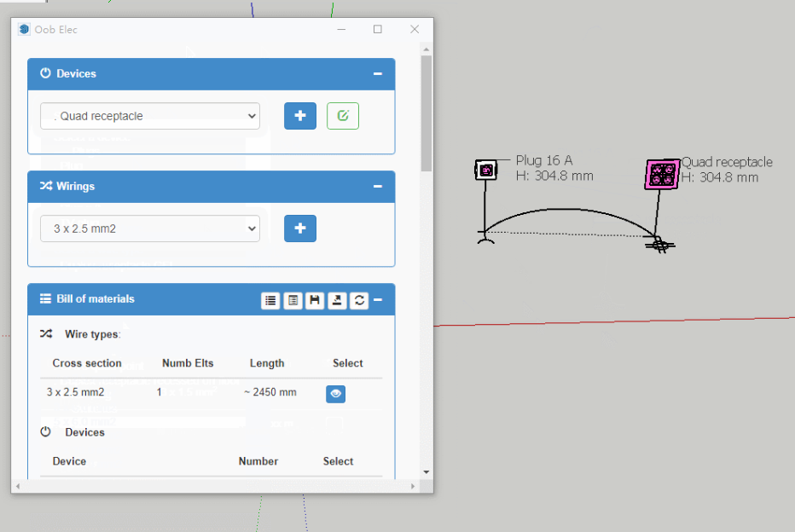Open the 3 x 2.5 mm2 wiring dropdown

[x=150, y=228]
